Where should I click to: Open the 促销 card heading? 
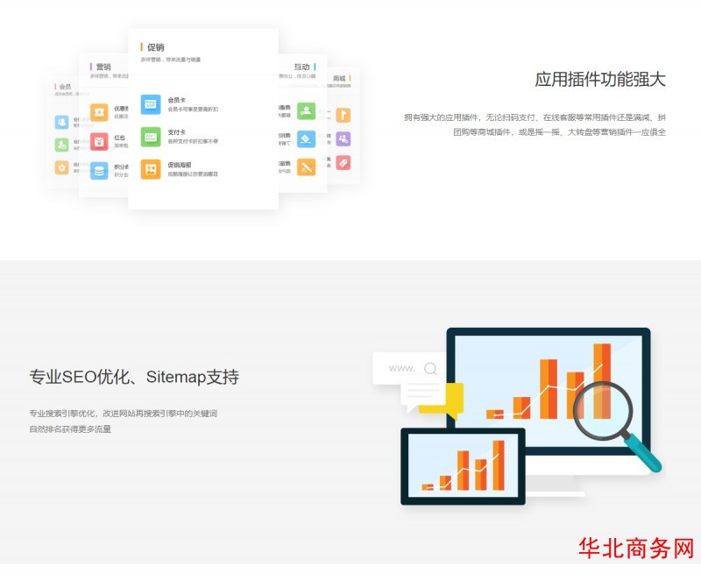(155, 47)
